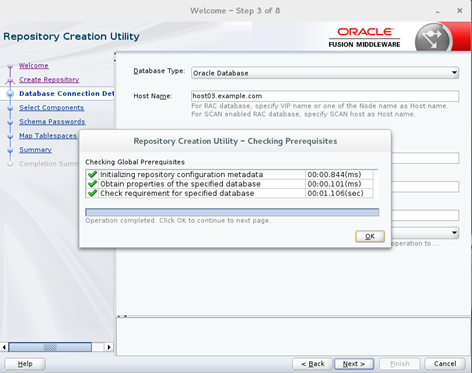This screenshot has width=472, height=373.
Task: Select 'Initializing repository configuration metadata' row text
Action: click(x=181, y=174)
